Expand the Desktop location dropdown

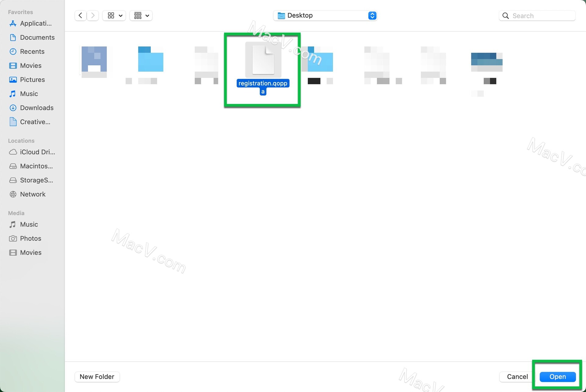tap(372, 15)
